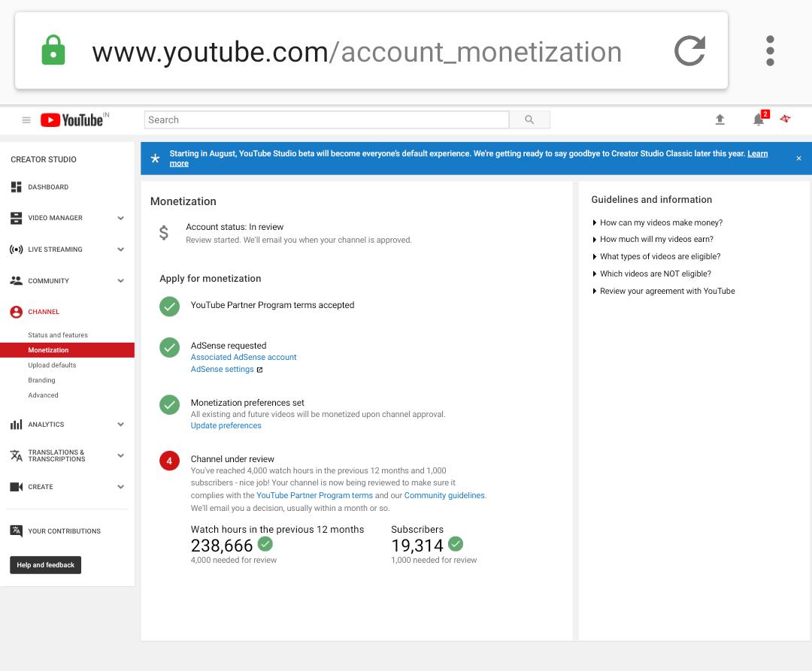Dismiss the blue YouTube Studio banner
812x671 pixels.
pos(798,159)
